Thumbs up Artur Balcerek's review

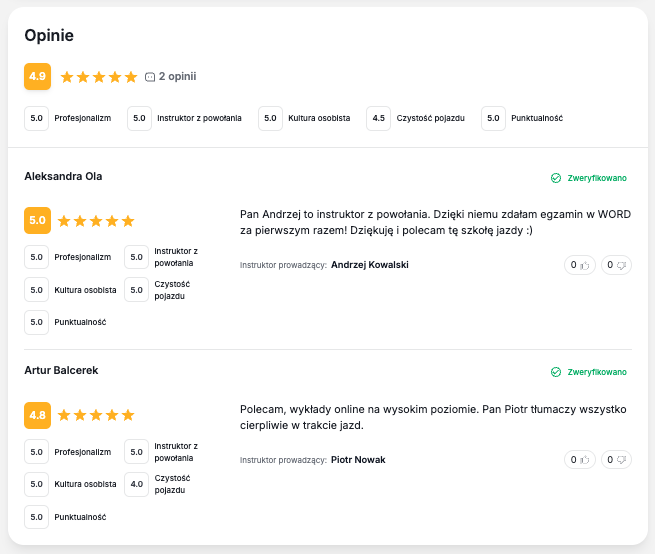[x=580, y=460]
